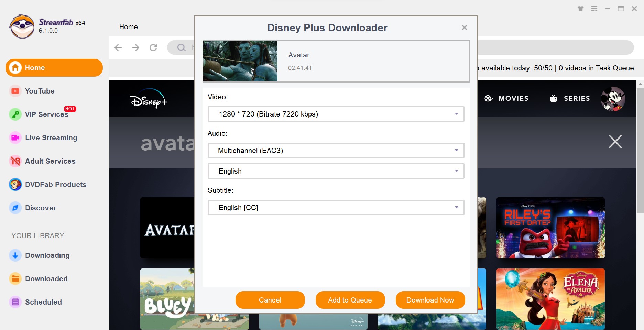Click the Cancel button
Viewport: 644px width, 330px height.
pos(270,300)
